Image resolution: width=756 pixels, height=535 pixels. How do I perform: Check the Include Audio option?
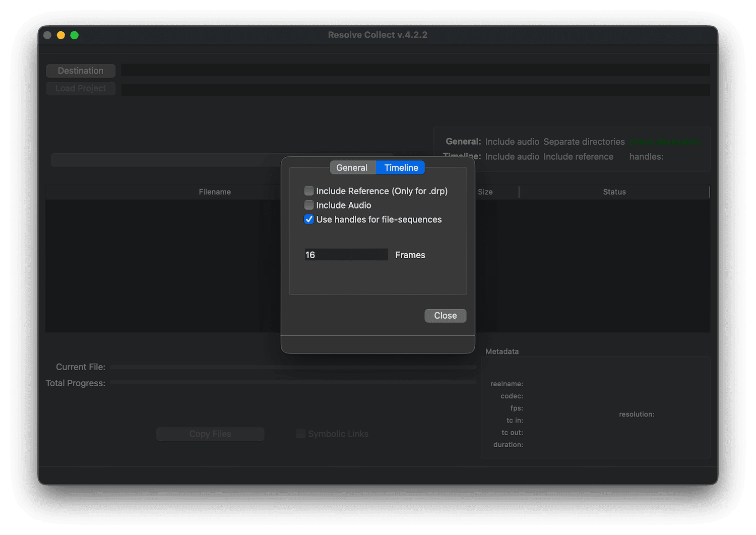point(309,205)
